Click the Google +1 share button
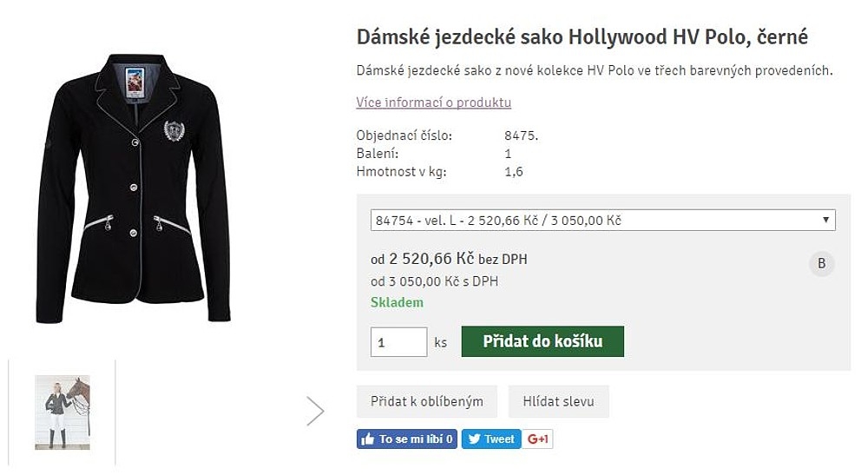This screenshot has height=475, width=868. 538,439
